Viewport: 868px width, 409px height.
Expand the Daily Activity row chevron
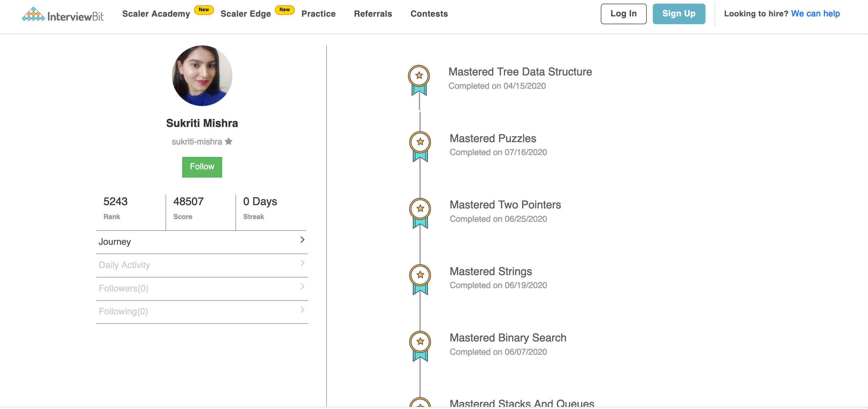click(x=302, y=263)
